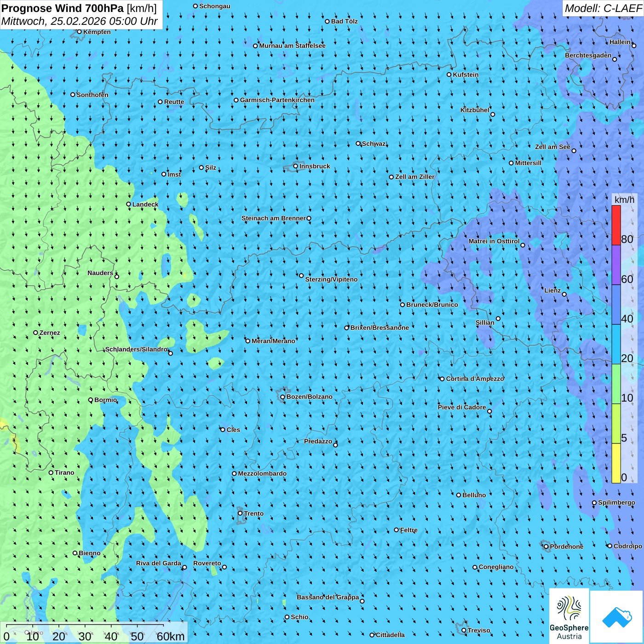644x644 pixels.
Task: Click the Schongau city label
Action: (x=215, y=6)
